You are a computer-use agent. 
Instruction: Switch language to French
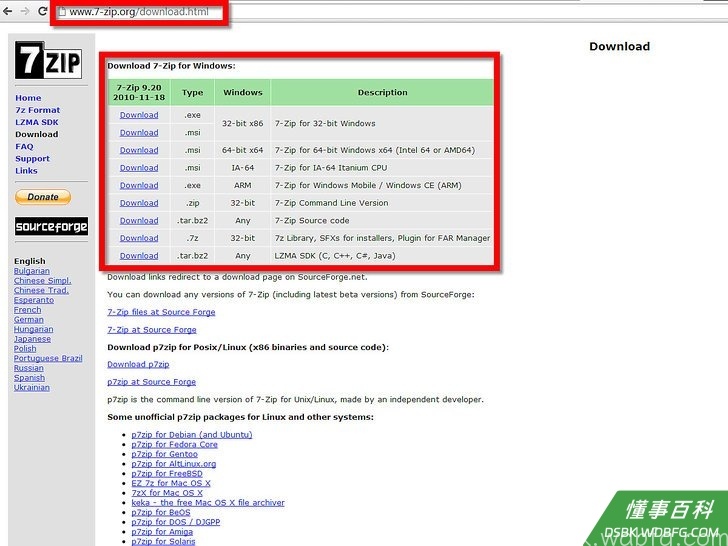(x=27, y=310)
